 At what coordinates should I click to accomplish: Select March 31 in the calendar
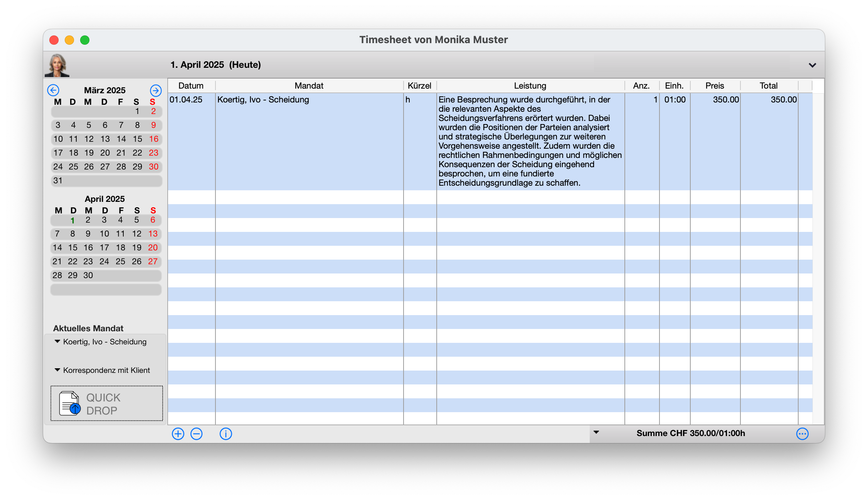coord(58,181)
